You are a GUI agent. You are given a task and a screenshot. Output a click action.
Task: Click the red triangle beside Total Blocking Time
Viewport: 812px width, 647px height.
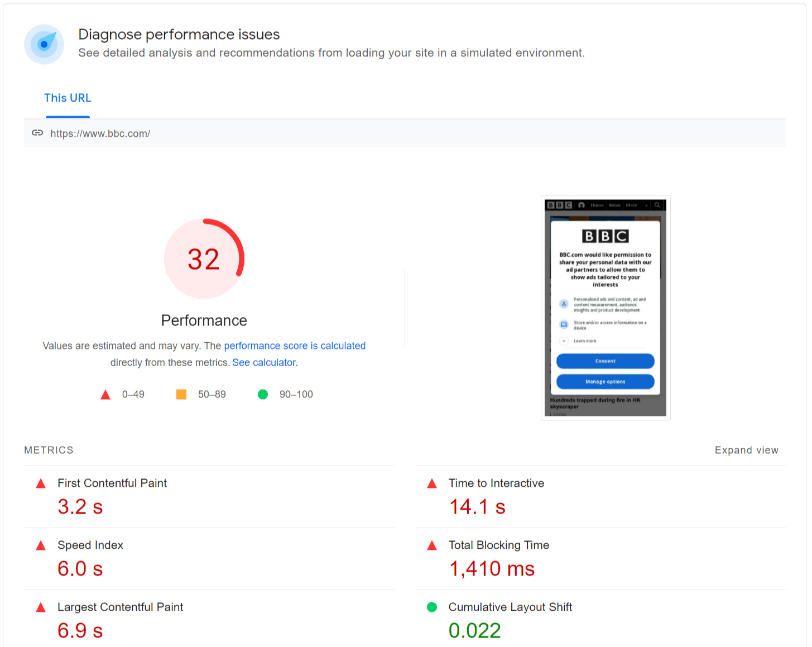[432, 545]
